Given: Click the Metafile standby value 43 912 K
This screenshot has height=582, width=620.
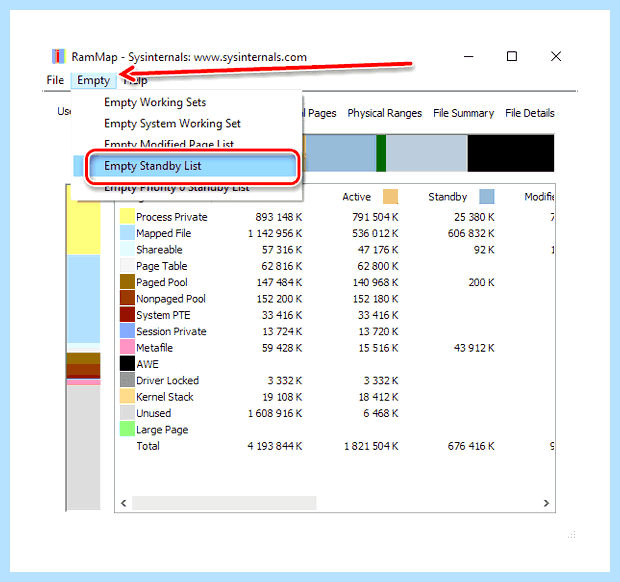Looking at the screenshot, I should (x=474, y=348).
